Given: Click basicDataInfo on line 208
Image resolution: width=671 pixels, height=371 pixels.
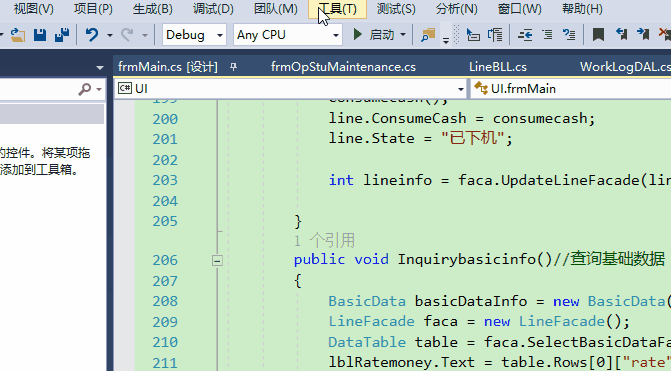Looking at the screenshot, I should (471, 301).
